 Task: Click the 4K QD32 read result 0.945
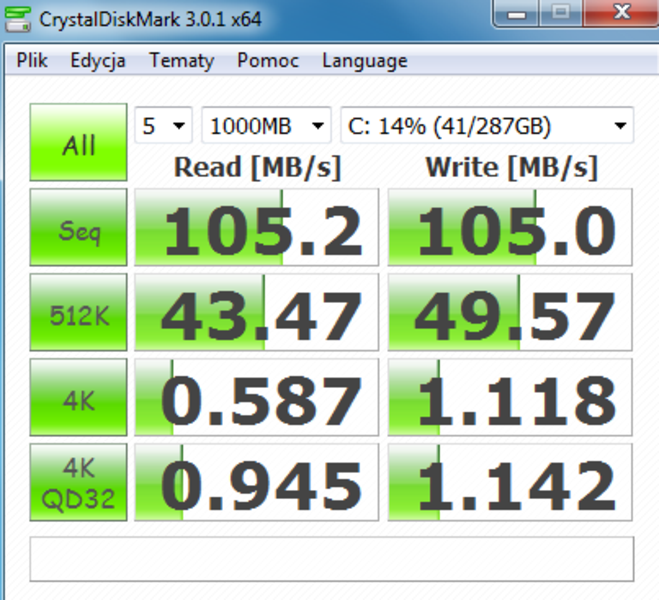tap(256, 482)
